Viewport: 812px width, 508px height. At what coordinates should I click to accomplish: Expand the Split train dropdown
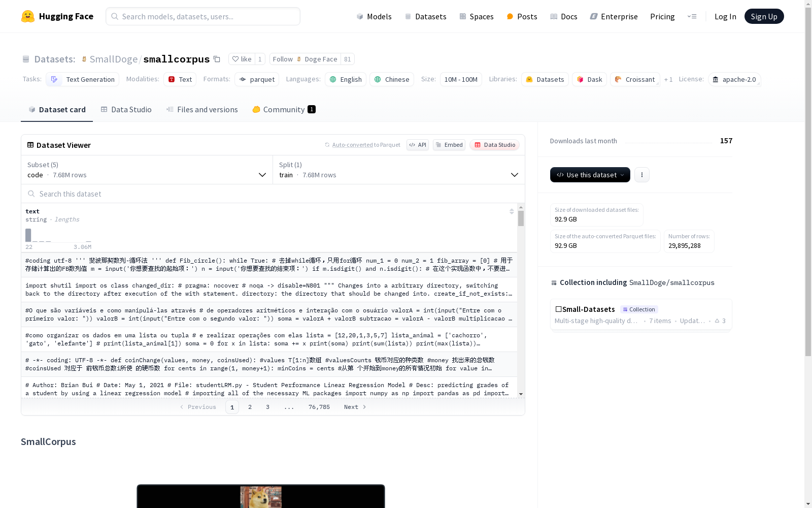point(399,170)
